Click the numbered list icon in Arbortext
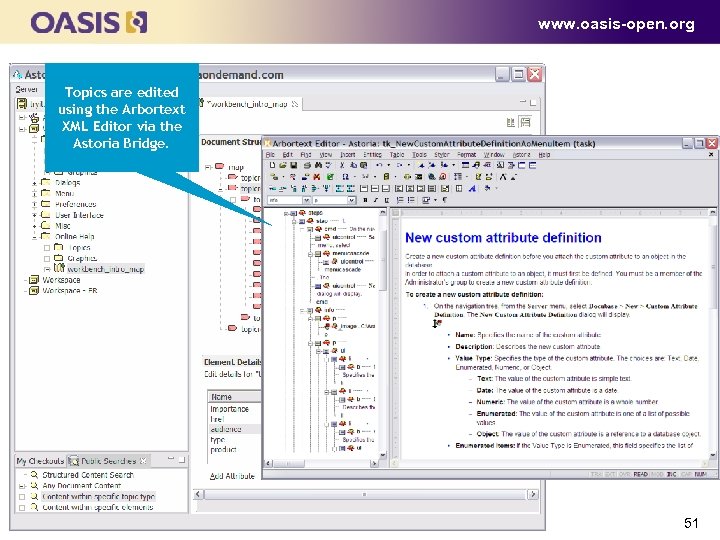Image resolution: width=720 pixels, height=540 pixels. [400, 200]
